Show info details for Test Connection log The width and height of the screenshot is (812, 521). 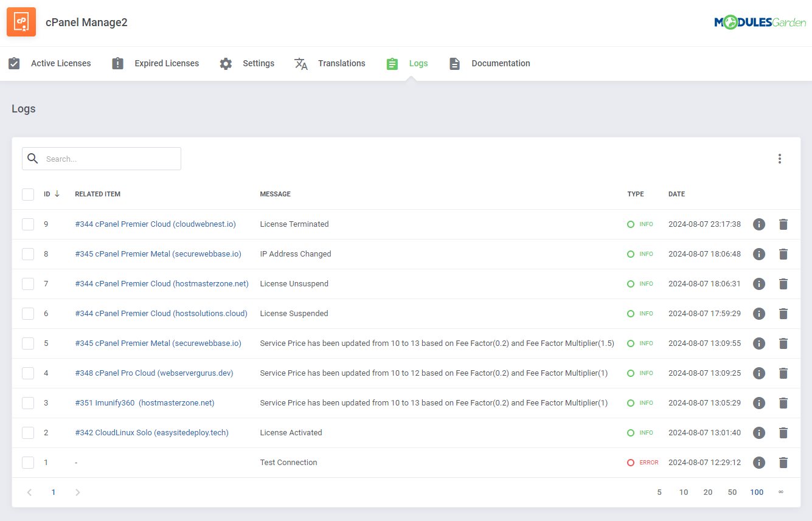pyautogui.click(x=759, y=463)
